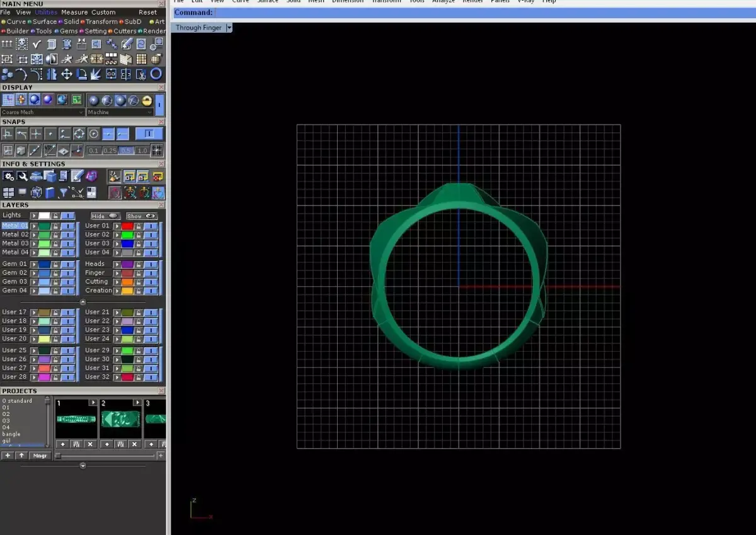This screenshot has width=756, height=535.
Task: Open the Coarse Mesh dropdown
Action: (43, 112)
